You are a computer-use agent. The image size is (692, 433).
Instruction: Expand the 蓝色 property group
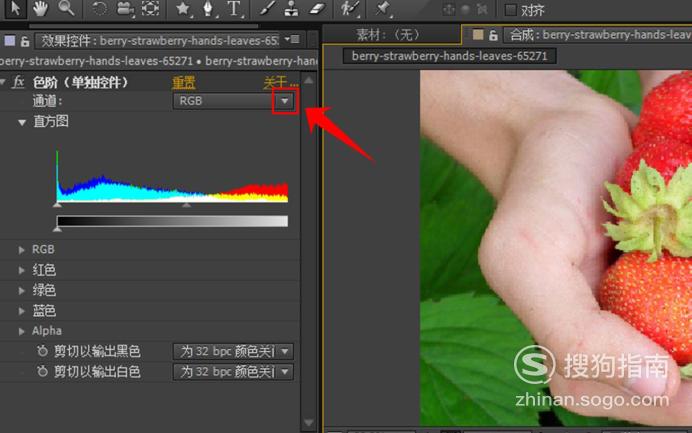click(x=22, y=311)
